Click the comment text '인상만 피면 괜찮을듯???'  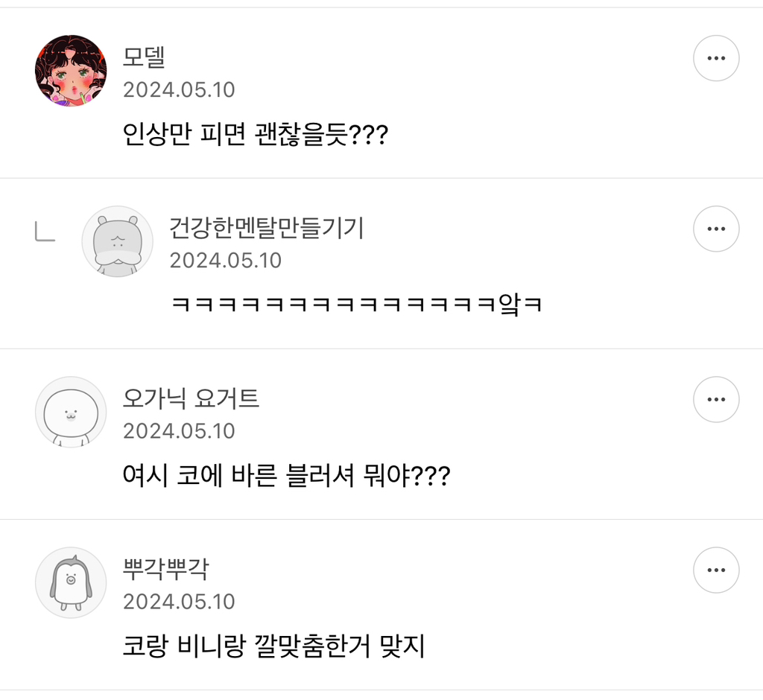pos(255,136)
